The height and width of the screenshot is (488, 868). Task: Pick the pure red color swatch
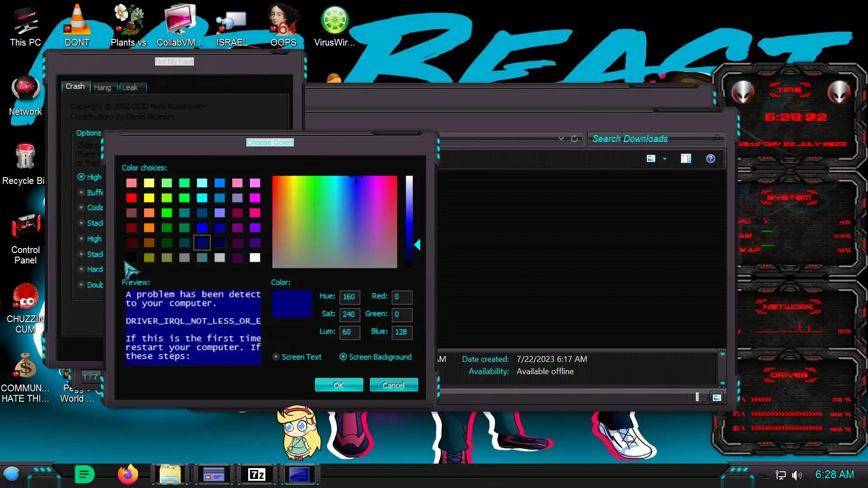click(131, 198)
